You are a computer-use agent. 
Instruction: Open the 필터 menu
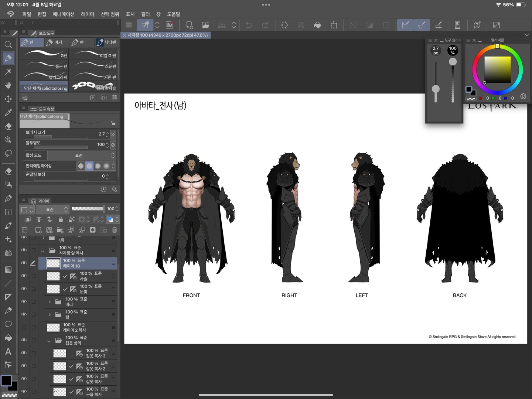145,14
